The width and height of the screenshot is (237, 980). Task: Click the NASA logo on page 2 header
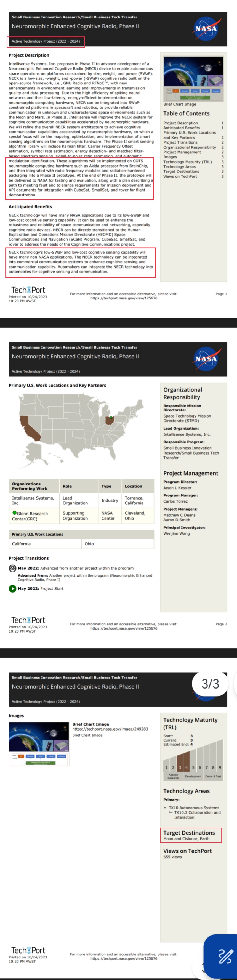pos(206,359)
